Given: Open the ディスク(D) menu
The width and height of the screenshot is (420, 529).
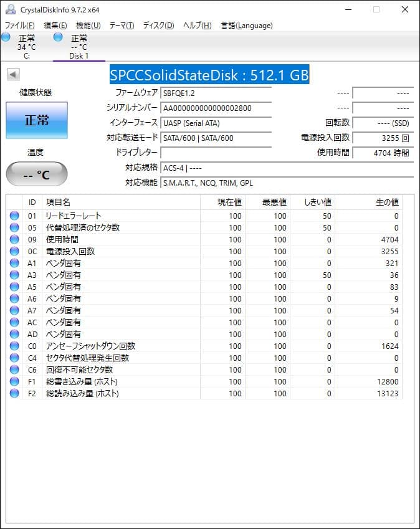Looking at the screenshot, I should tap(158, 26).
